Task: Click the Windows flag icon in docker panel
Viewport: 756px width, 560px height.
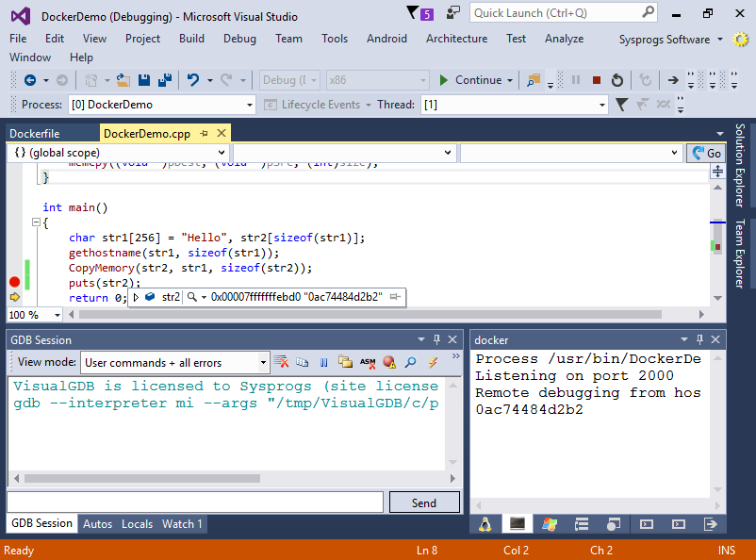Action: [x=550, y=524]
